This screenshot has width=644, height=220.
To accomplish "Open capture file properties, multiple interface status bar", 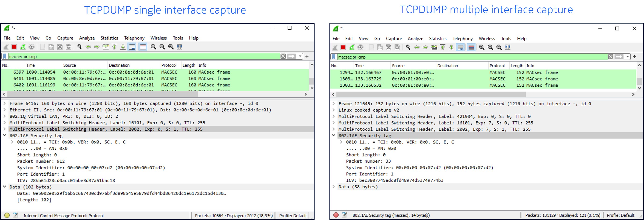I will click(345, 215).
